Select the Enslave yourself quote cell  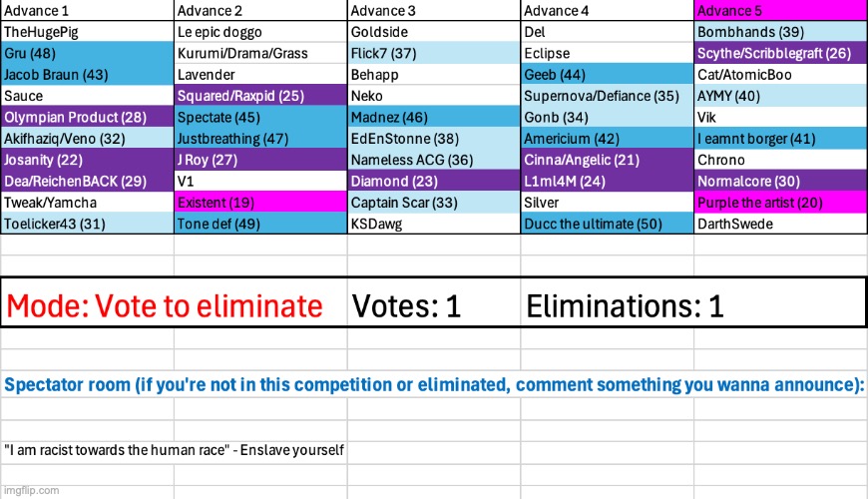[x=175, y=450]
